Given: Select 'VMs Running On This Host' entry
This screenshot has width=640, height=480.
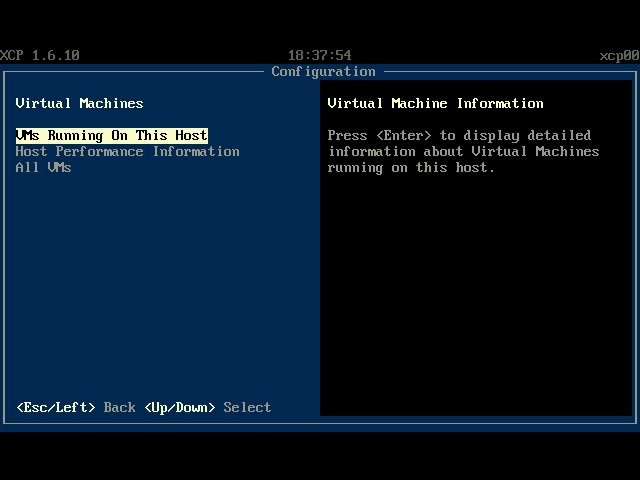Looking at the screenshot, I should pyautogui.click(x=111, y=136).
